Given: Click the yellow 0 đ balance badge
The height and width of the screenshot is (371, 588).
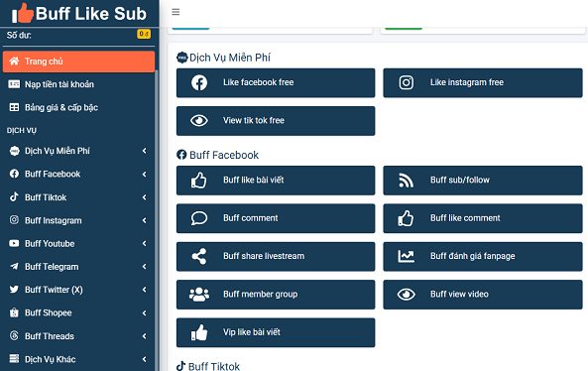Looking at the screenshot, I should point(144,34).
